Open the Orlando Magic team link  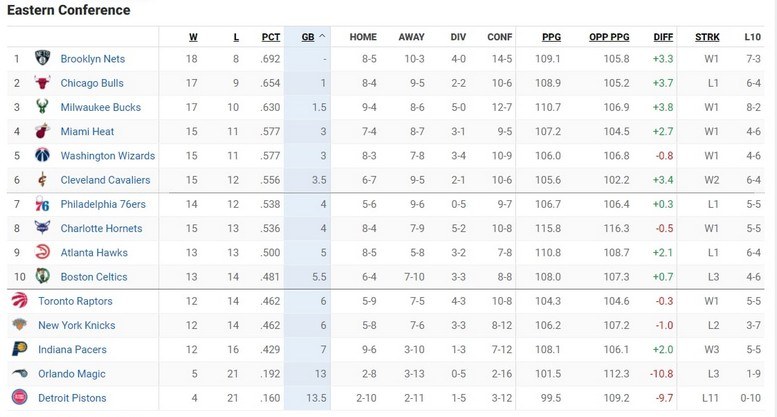pos(72,374)
